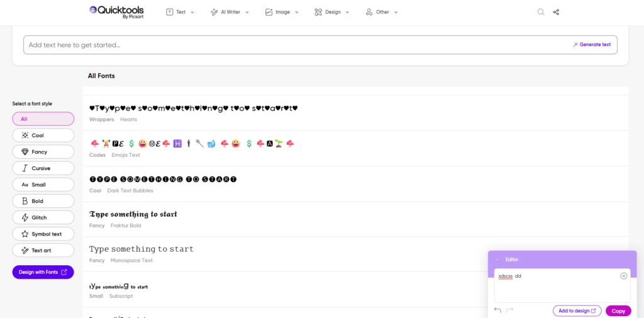The height and width of the screenshot is (318, 644).
Task: Expand the chevron next to Design
Action: point(347,13)
